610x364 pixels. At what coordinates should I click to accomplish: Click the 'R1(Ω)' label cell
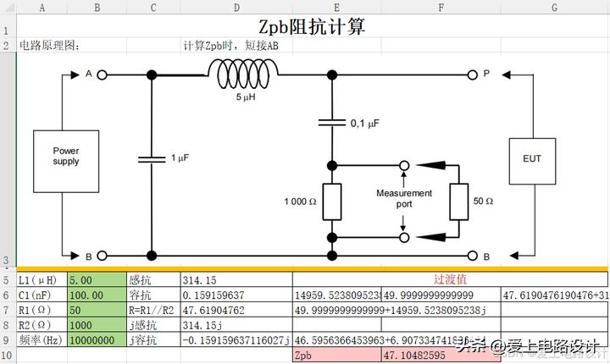point(42,310)
